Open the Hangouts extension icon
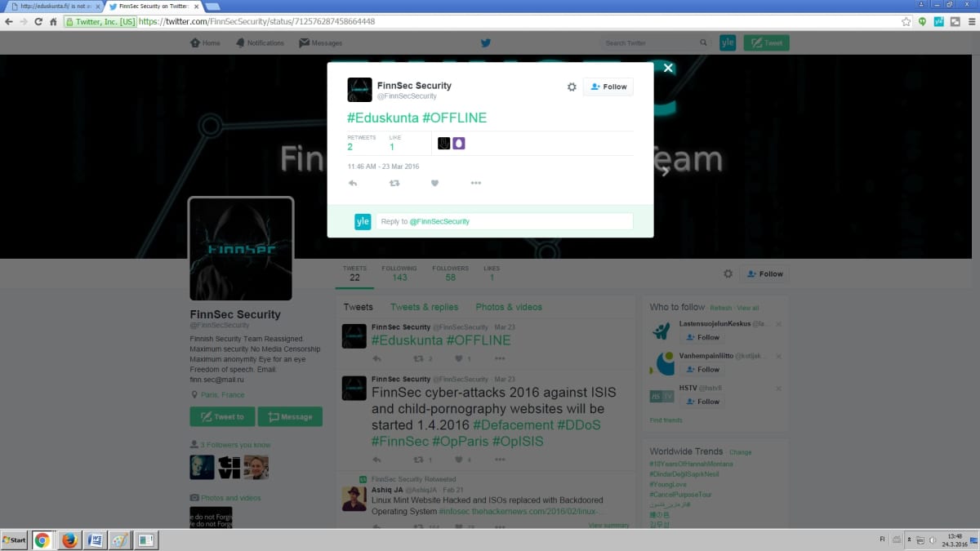 (922, 22)
